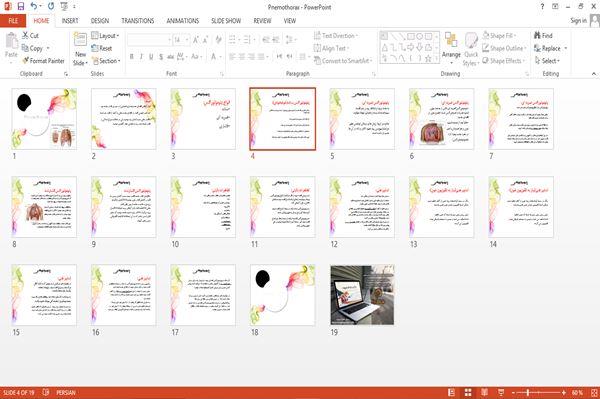Click Replace in the Editing group

point(550,48)
